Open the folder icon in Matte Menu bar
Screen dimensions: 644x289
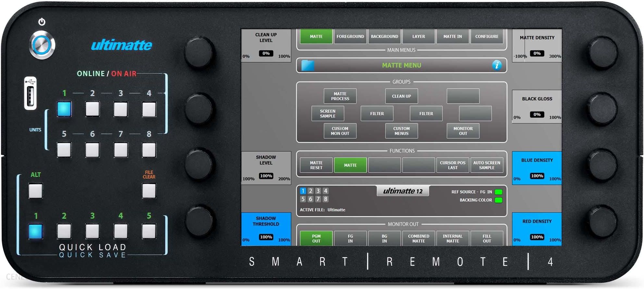click(308, 65)
